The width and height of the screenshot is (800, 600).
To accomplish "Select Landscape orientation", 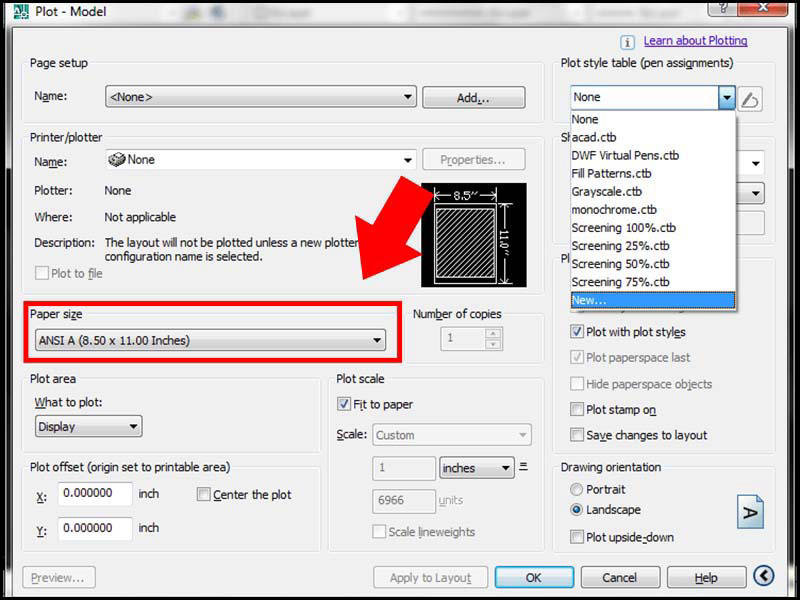I will (x=576, y=509).
